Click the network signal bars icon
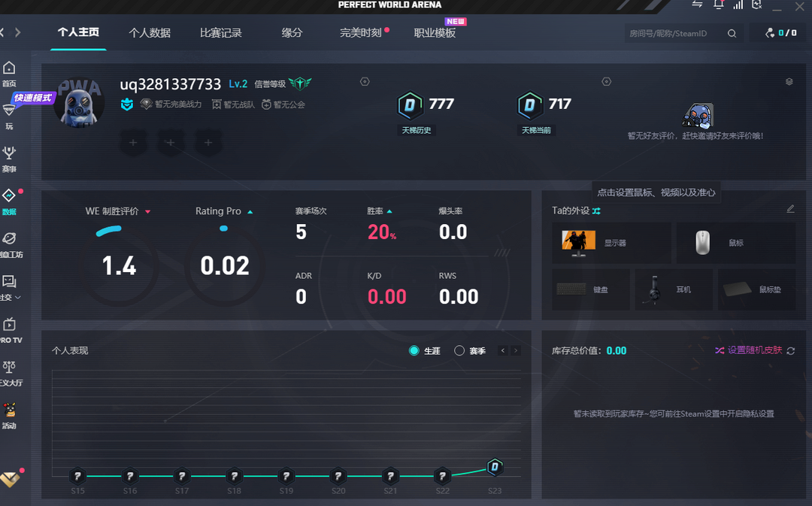The image size is (812, 506). [738, 5]
